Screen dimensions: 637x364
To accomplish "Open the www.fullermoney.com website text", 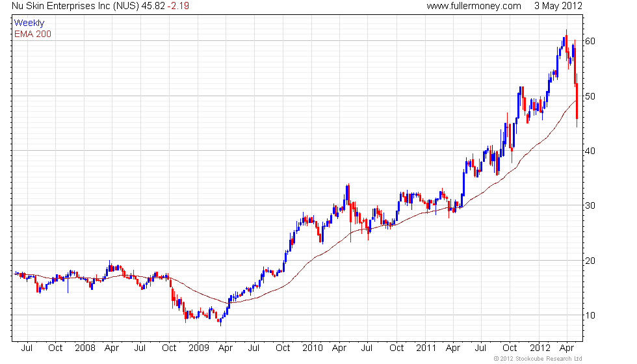I will click(474, 6).
